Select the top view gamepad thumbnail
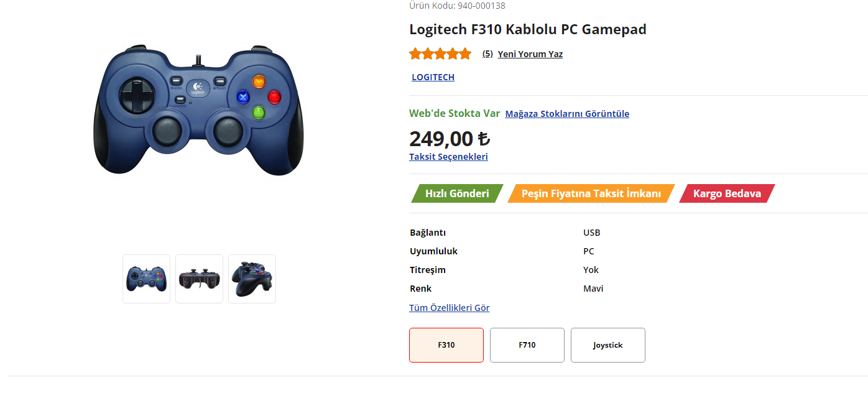868x403 pixels. click(199, 279)
